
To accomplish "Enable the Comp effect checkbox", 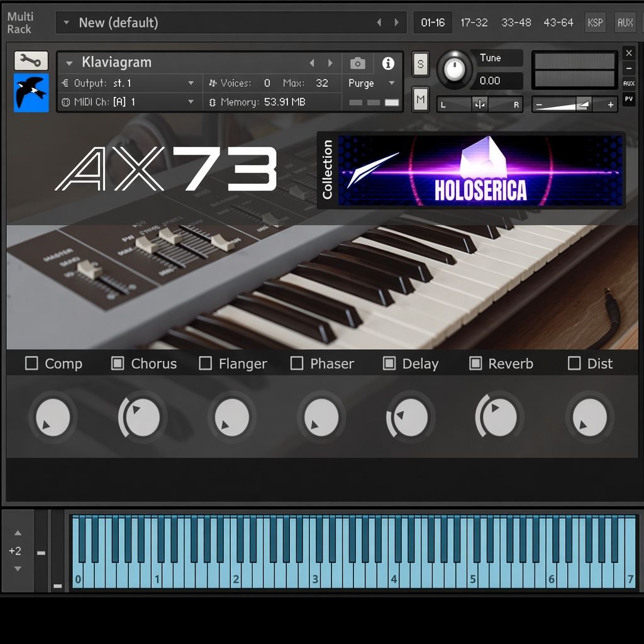I will (x=31, y=364).
